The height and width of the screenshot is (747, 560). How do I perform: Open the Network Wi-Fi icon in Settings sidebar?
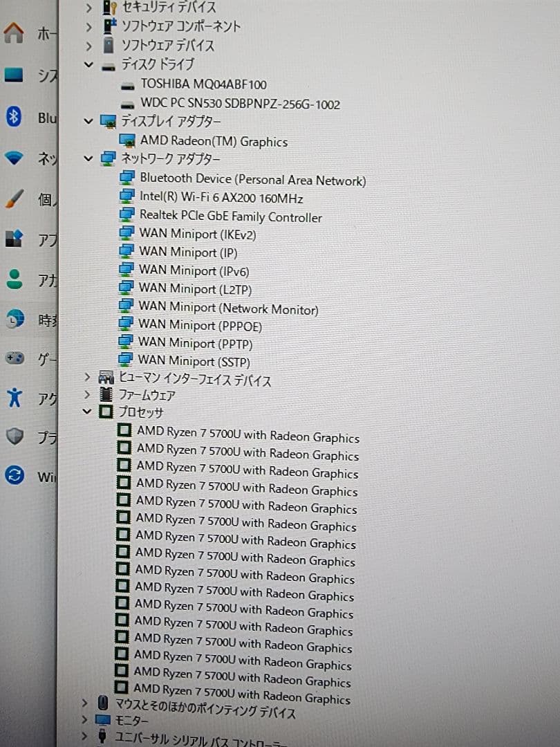[13, 158]
